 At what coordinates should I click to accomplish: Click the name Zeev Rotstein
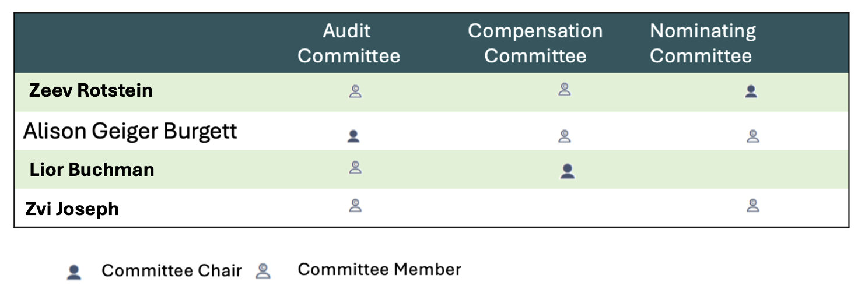[91, 90]
